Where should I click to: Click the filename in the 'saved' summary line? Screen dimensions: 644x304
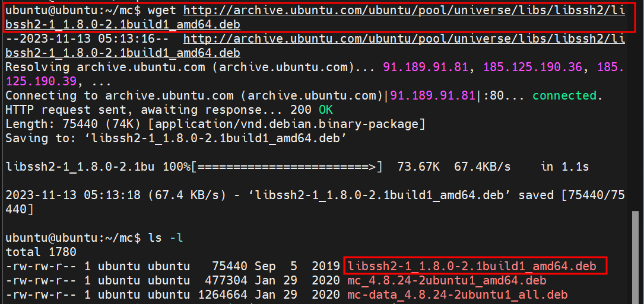[x=380, y=196]
